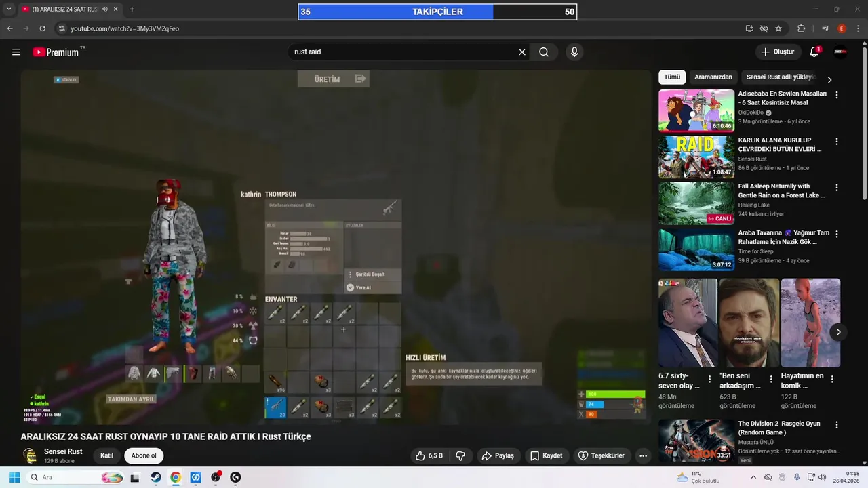Open the browser extensions puzzle icon
This screenshot has width=868, height=488.
[x=801, y=28]
